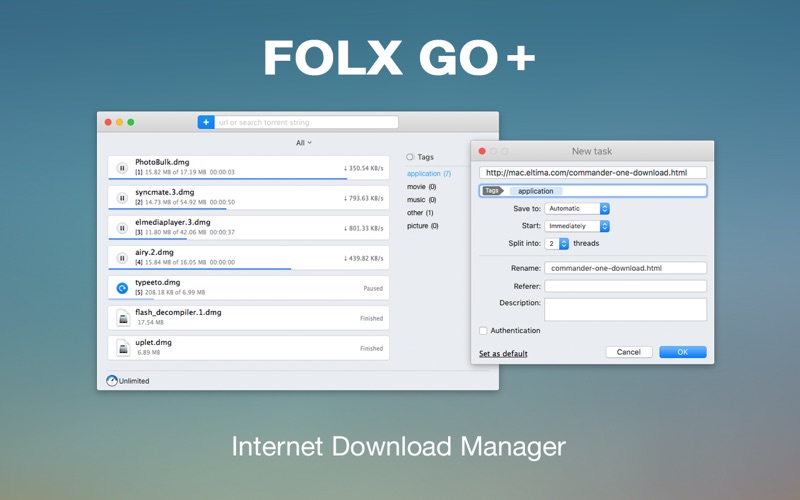This screenshot has width=800, height=500.
Task: Pause the PhotoBulk.dmg download
Action: (x=122, y=168)
